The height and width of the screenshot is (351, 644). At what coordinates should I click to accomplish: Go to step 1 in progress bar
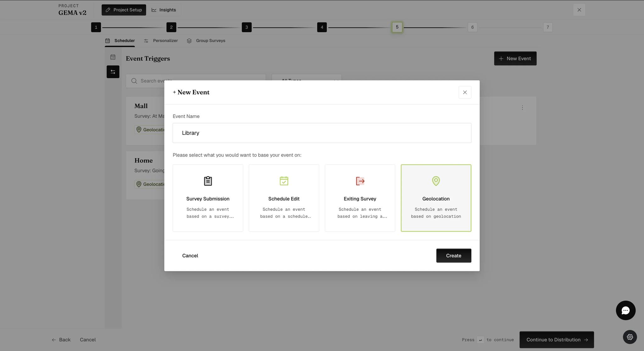[96, 27]
